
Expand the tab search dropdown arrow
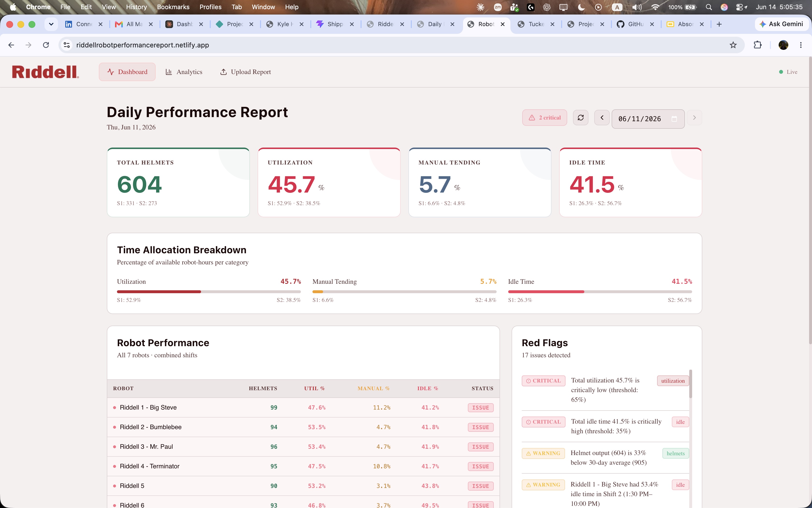51,24
